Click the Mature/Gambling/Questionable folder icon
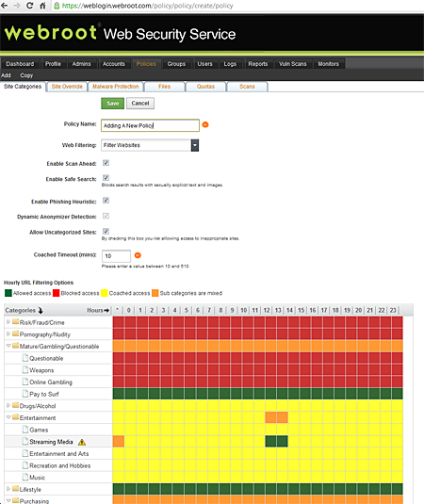The width and height of the screenshot is (424, 504). 15,346
